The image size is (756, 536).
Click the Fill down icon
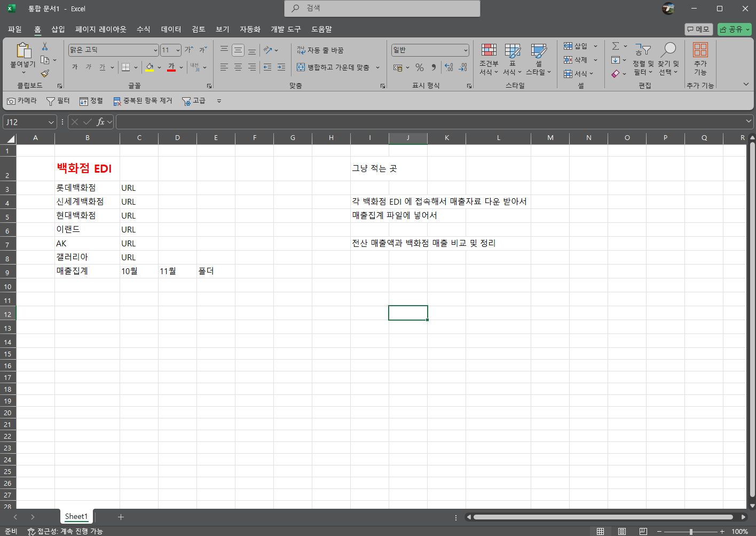coord(616,60)
